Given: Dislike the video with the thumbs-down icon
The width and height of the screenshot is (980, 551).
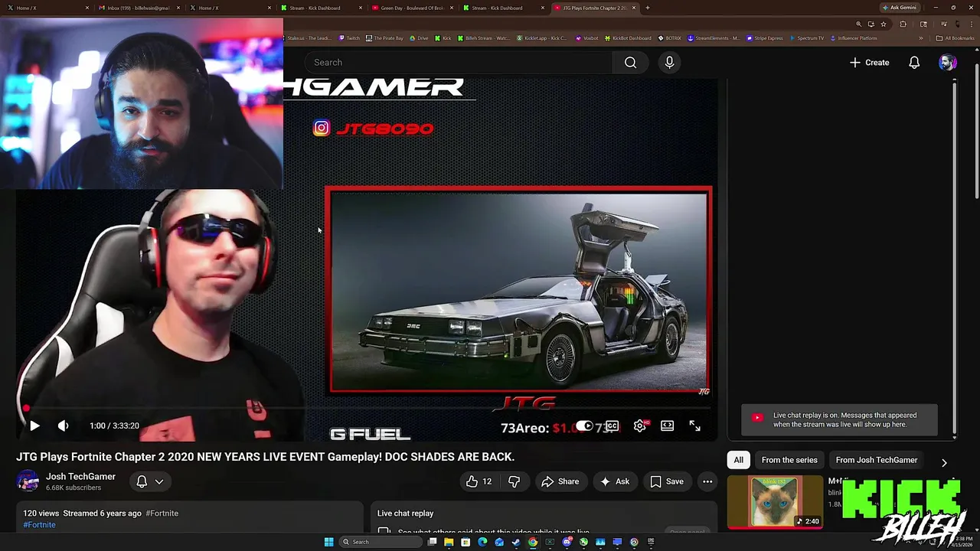Looking at the screenshot, I should [514, 481].
